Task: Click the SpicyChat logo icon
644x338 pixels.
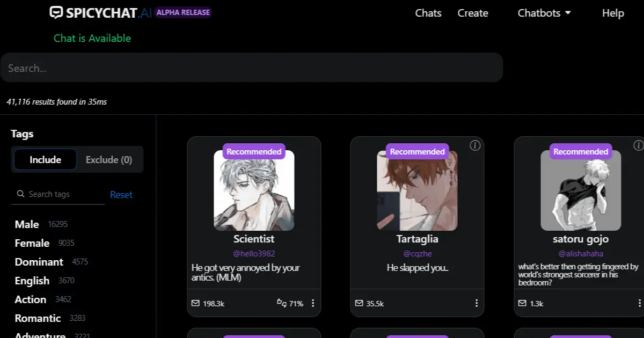Action: point(56,12)
